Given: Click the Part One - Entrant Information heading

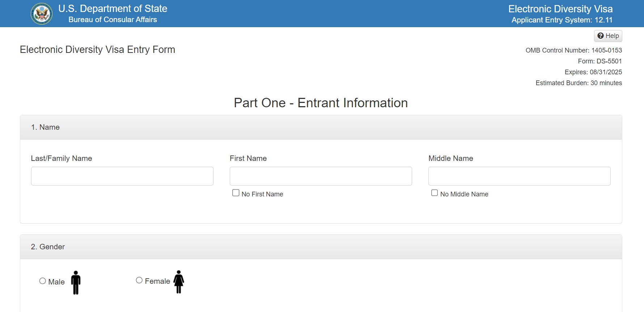Looking at the screenshot, I should (321, 103).
